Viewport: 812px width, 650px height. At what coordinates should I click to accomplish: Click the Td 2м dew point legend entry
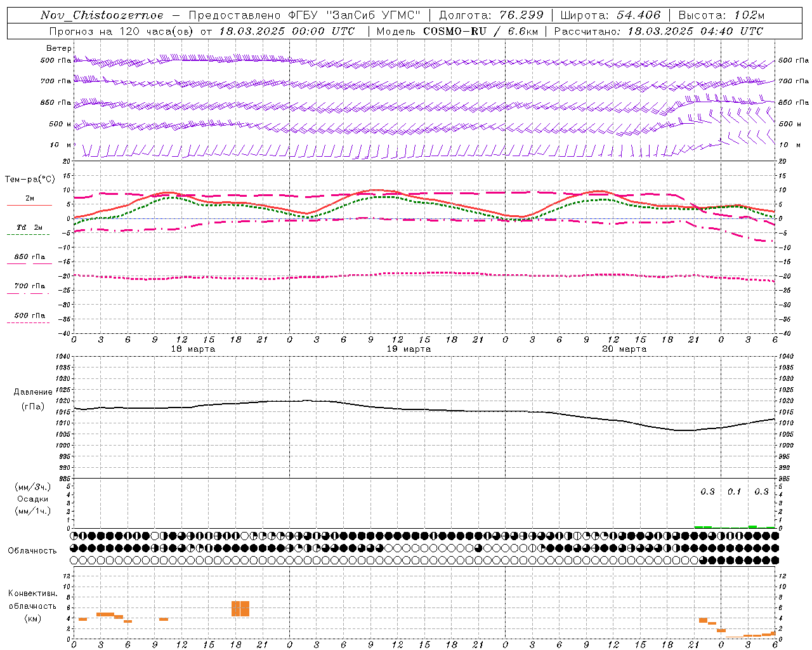(29, 227)
